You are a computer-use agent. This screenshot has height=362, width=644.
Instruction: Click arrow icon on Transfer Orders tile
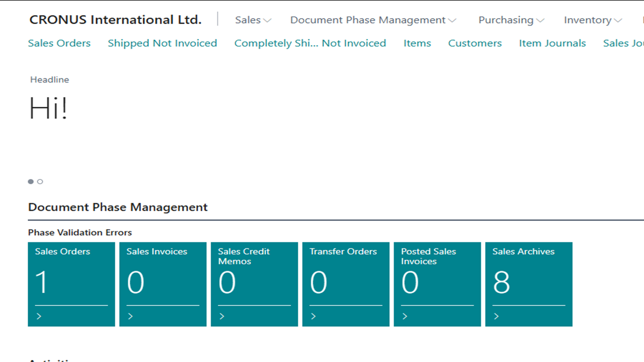(x=314, y=316)
